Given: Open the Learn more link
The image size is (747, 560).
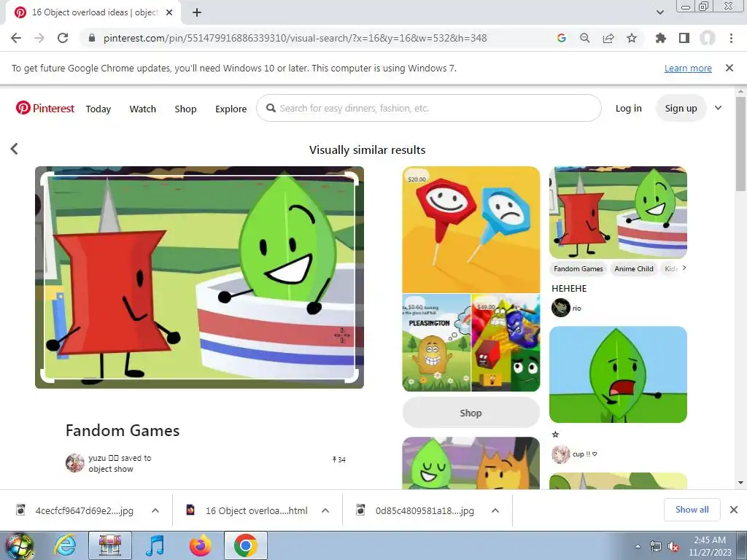Looking at the screenshot, I should 688,68.
